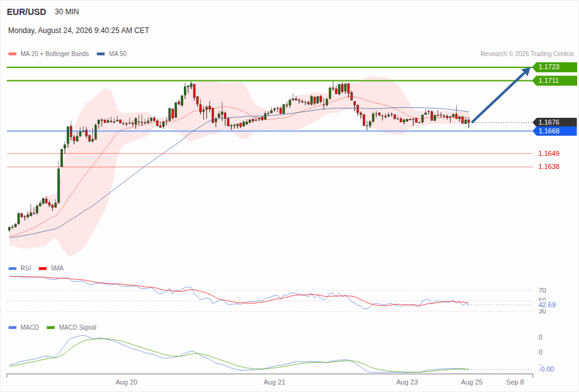The width and height of the screenshot is (579, 392).
Task: Click the 1.1723 green resistance price tag
Action: click(x=555, y=67)
